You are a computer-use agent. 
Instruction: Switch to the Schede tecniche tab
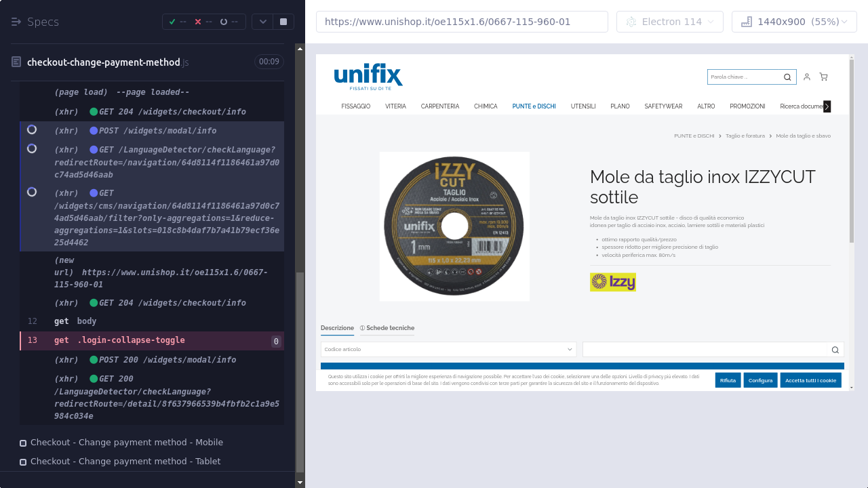[x=387, y=328]
